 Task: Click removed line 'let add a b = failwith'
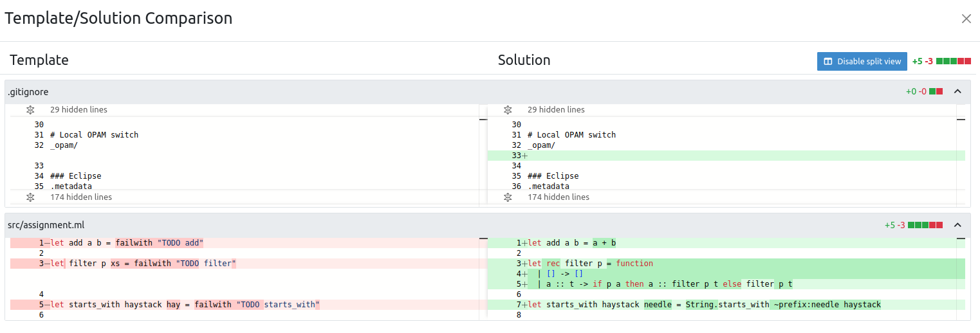click(127, 243)
